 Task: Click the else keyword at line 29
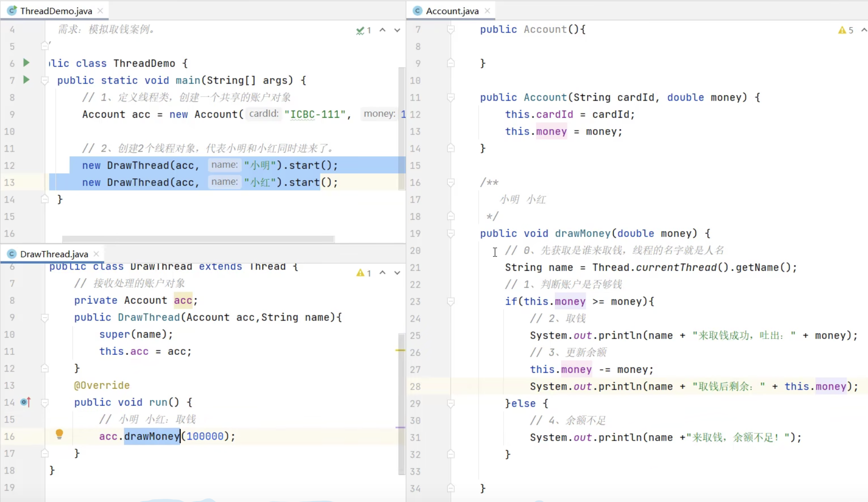tap(523, 404)
